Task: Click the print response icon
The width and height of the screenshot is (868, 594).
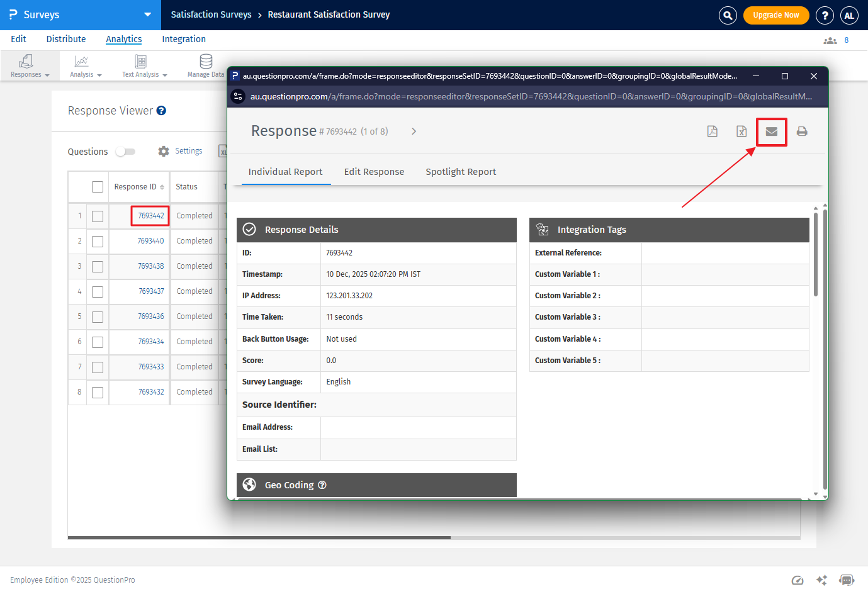Action: coord(801,132)
